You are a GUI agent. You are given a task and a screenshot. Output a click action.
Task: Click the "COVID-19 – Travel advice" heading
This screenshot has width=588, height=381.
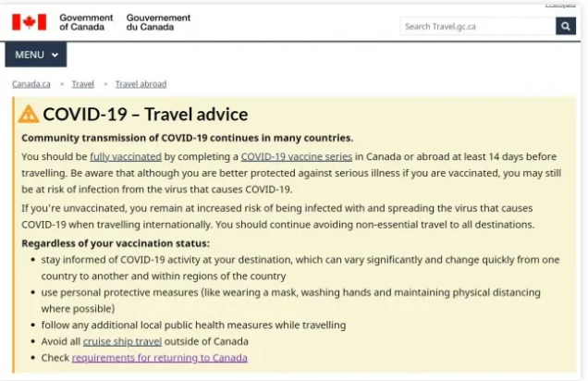click(x=145, y=114)
